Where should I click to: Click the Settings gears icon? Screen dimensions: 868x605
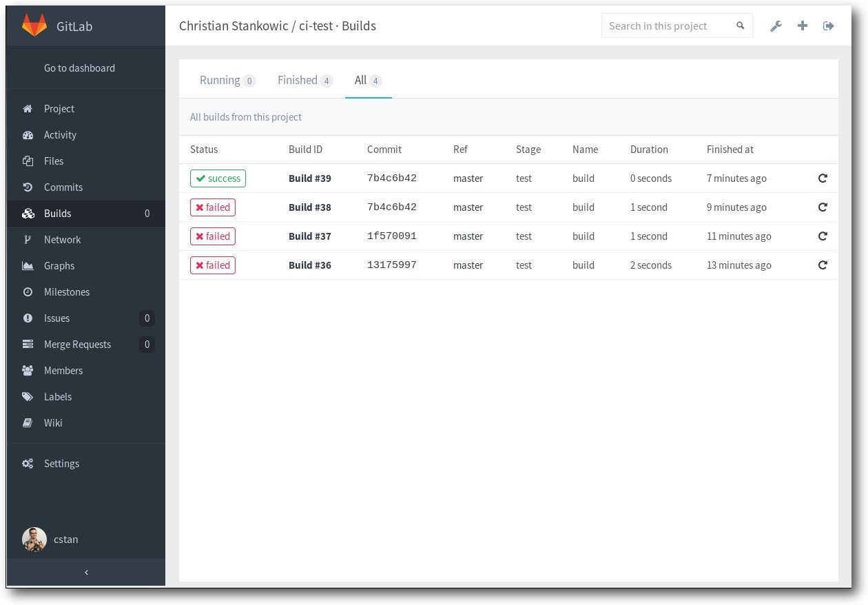(x=28, y=464)
